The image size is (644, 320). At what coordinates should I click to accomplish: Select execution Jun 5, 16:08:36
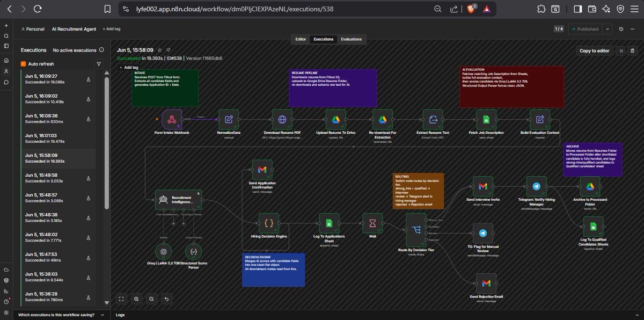point(58,119)
